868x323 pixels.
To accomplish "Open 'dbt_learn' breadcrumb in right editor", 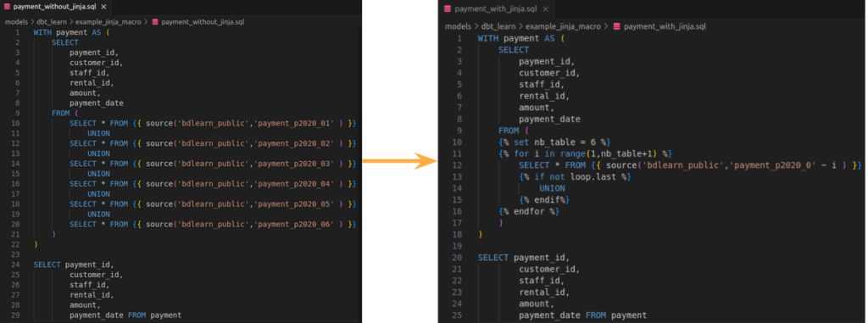I will [x=498, y=26].
